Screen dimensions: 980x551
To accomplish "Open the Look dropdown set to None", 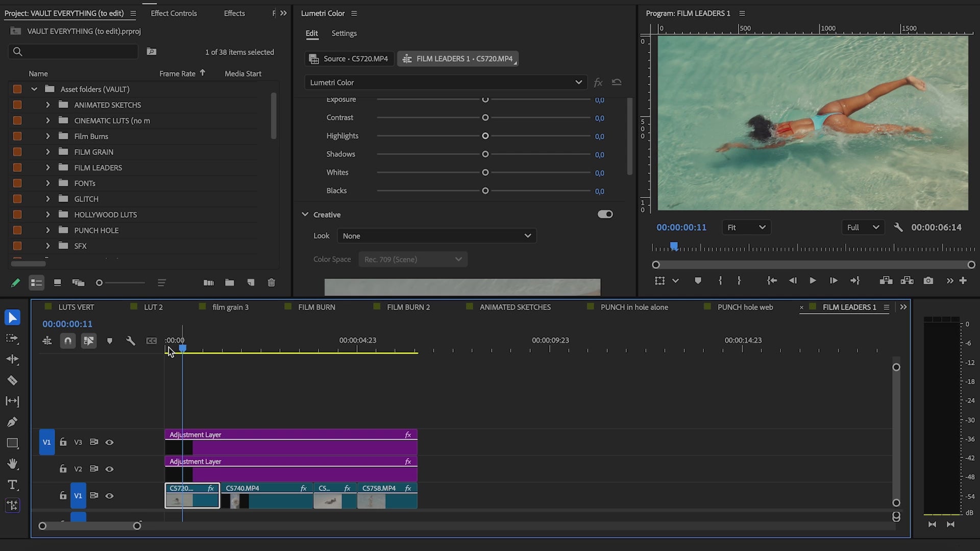I will tap(436, 235).
